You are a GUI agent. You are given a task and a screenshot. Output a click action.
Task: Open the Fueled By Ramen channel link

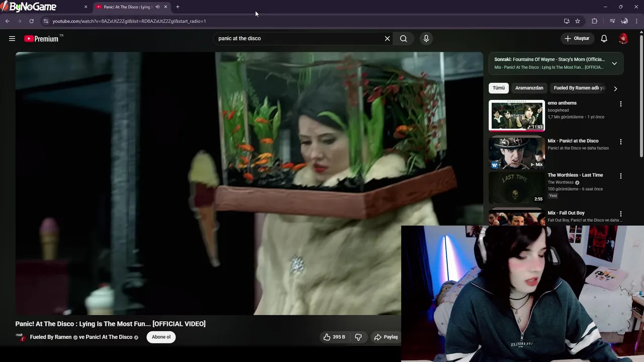click(51, 337)
